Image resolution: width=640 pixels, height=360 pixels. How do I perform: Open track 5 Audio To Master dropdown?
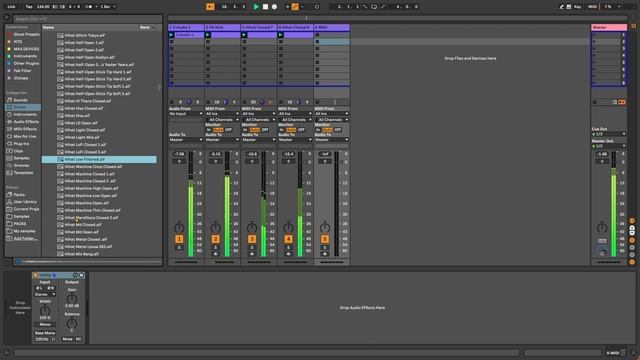331,140
